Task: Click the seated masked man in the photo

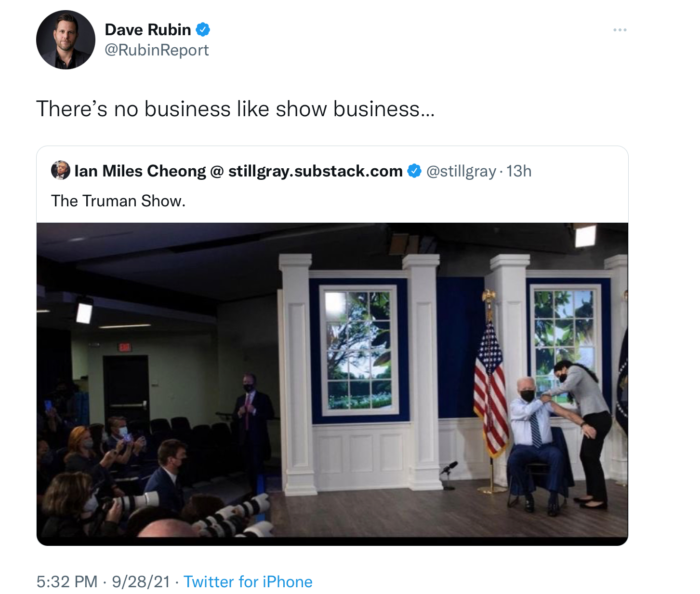Action: [532, 434]
